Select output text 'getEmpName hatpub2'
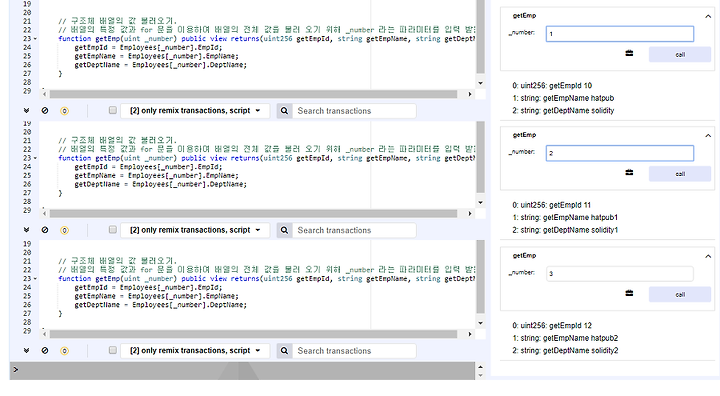This screenshot has width=720, height=396. 580,338
